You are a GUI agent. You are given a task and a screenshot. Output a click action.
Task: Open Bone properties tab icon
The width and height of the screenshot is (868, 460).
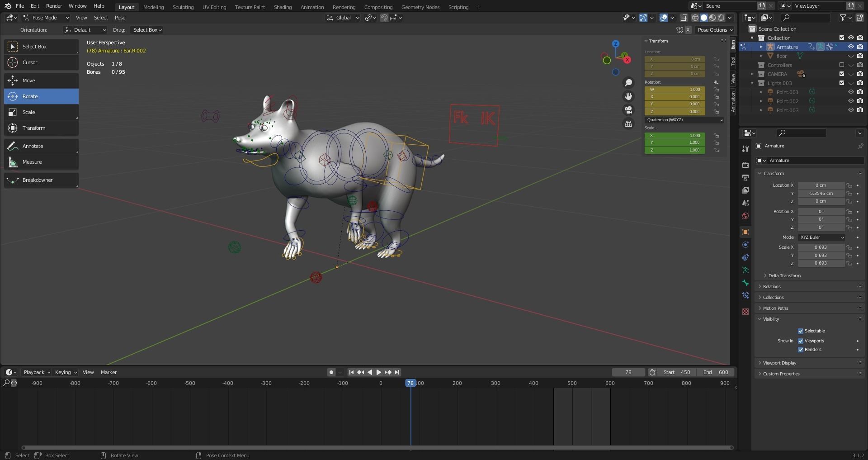click(745, 283)
